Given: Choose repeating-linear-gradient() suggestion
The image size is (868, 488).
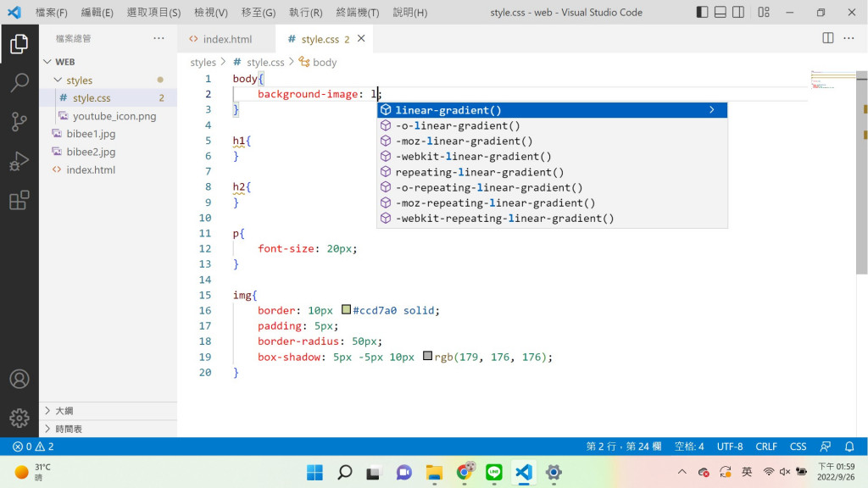Looking at the screenshot, I should (x=552, y=172).
